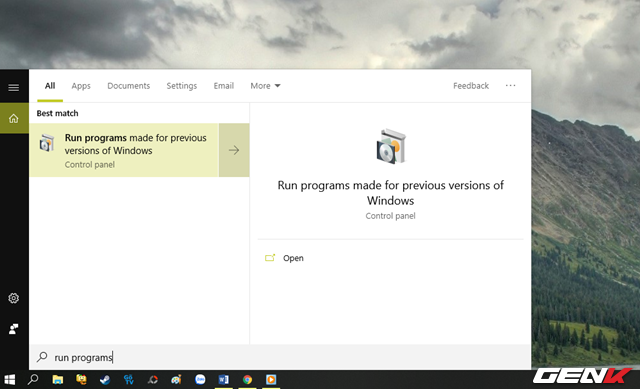Switch to the Settings tab
Image resolution: width=640 pixels, height=389 pixels.
point(182,86)
